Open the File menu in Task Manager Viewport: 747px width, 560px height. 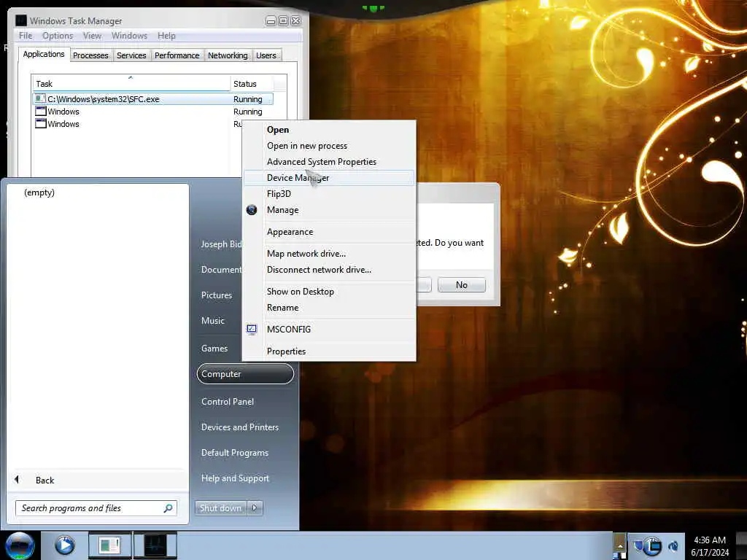tap(26, 36)
